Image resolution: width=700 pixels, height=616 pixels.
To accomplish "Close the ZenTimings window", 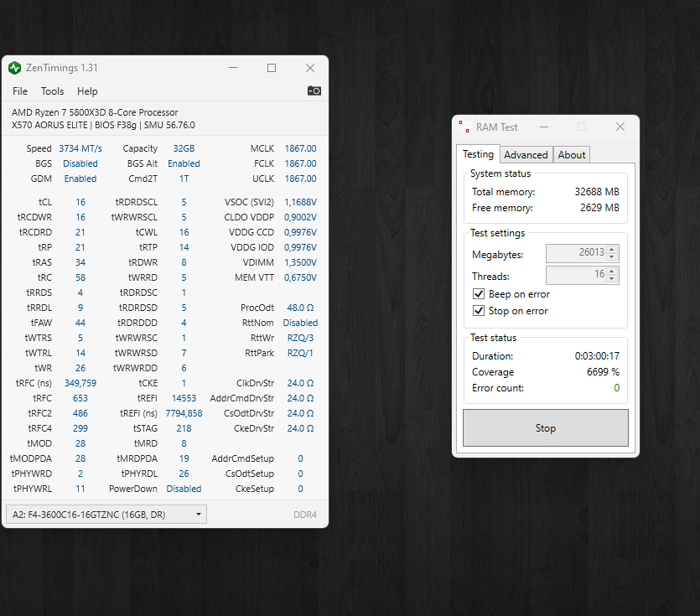I will (310, 68).
